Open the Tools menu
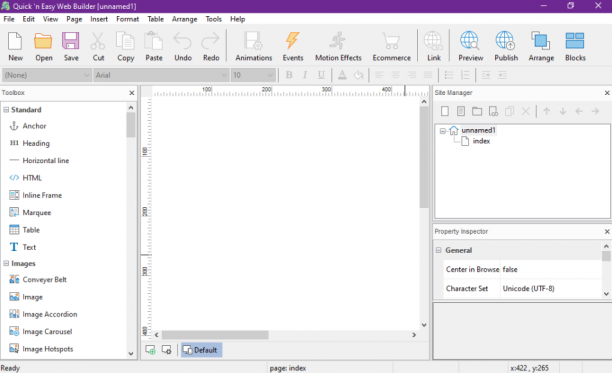 [x=213, y=19]
